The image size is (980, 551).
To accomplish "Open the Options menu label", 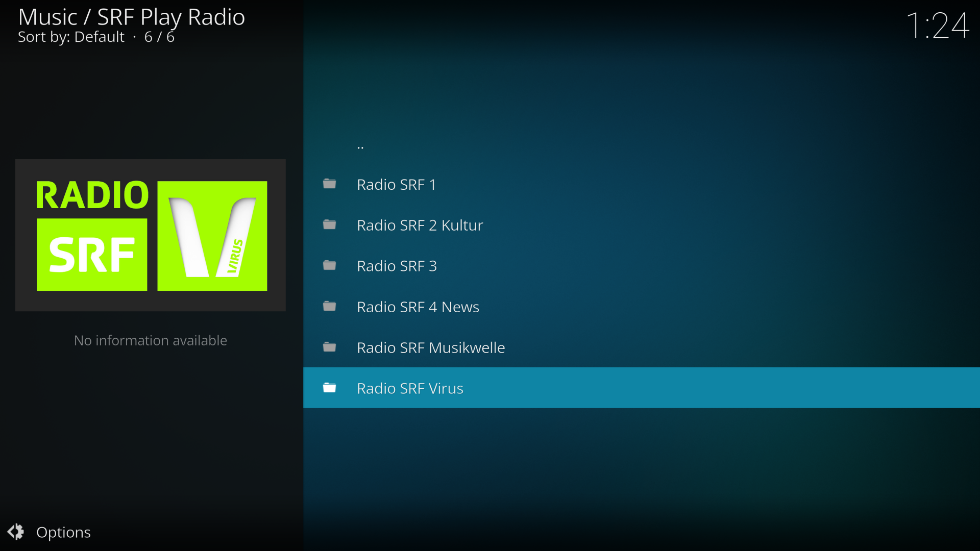I will [63, 532].
